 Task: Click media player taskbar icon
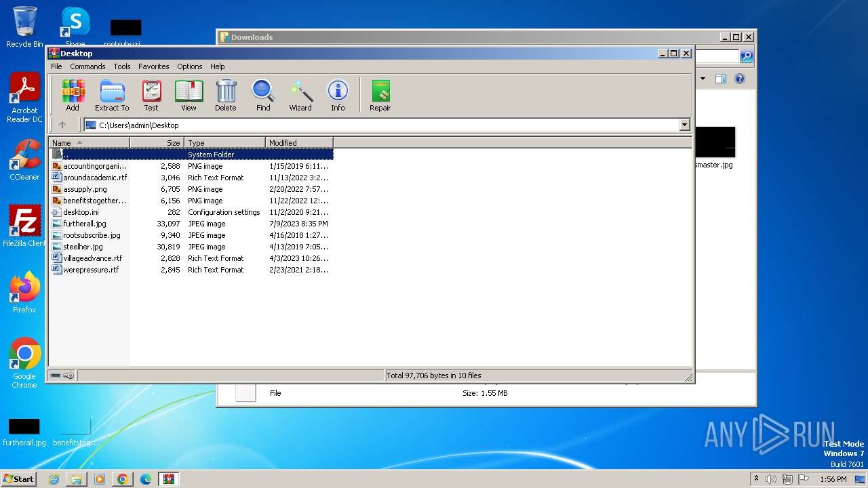pyautogui.click(x=100, y=479)
